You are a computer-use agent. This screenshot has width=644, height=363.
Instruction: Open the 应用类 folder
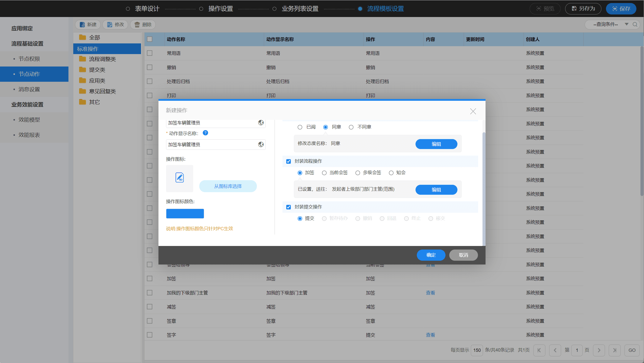tap(92, 81)
